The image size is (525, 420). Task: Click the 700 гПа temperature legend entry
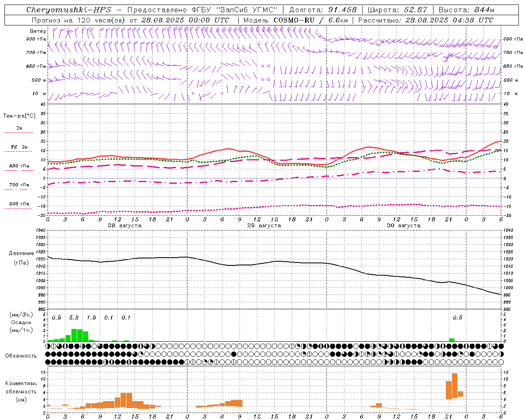coord(19,185)
